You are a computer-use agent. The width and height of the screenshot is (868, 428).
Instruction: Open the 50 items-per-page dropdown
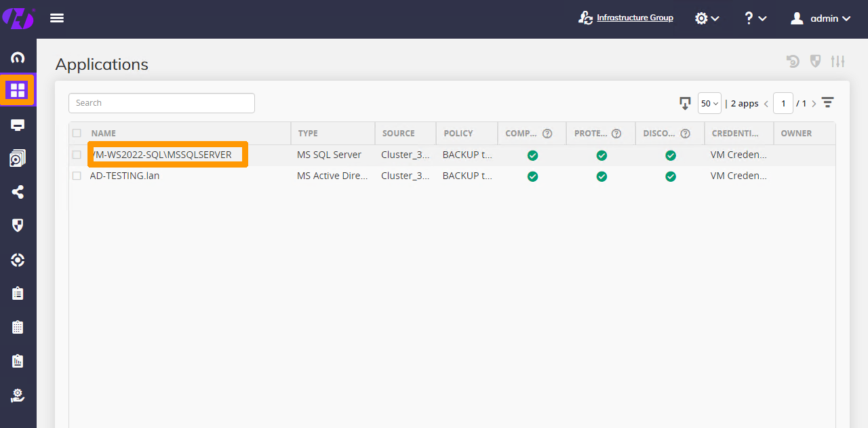709,103
